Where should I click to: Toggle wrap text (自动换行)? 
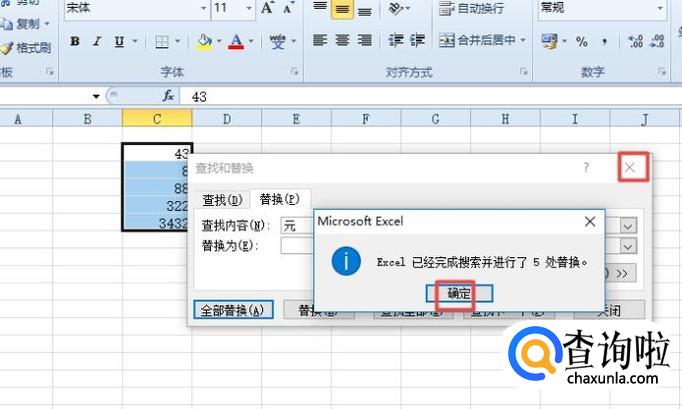[472, 10]
